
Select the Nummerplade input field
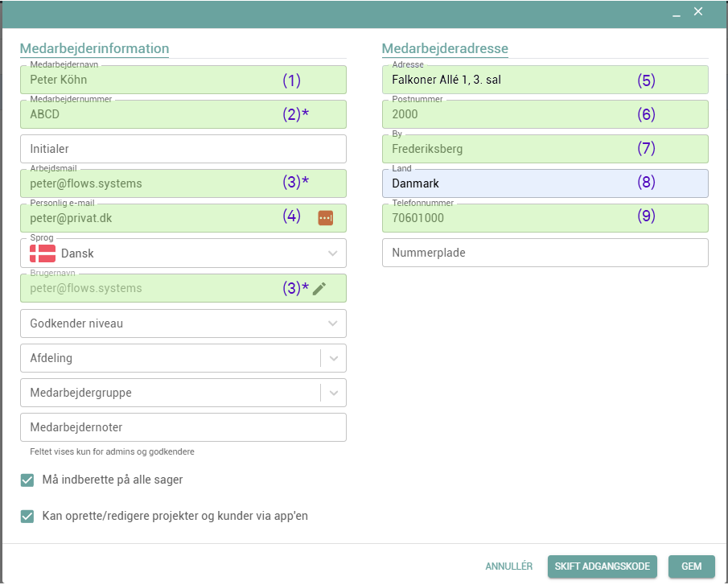pyautogui.click(x=545, y=253)
